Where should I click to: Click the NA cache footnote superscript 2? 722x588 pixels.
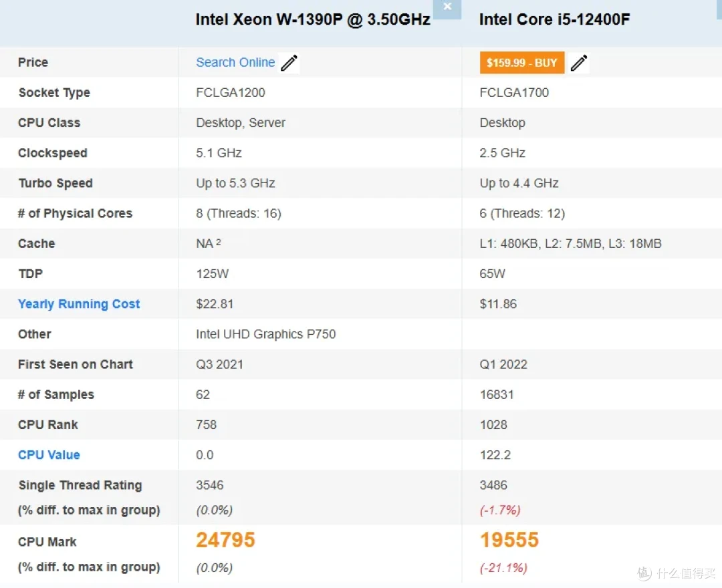pos(218,242)
